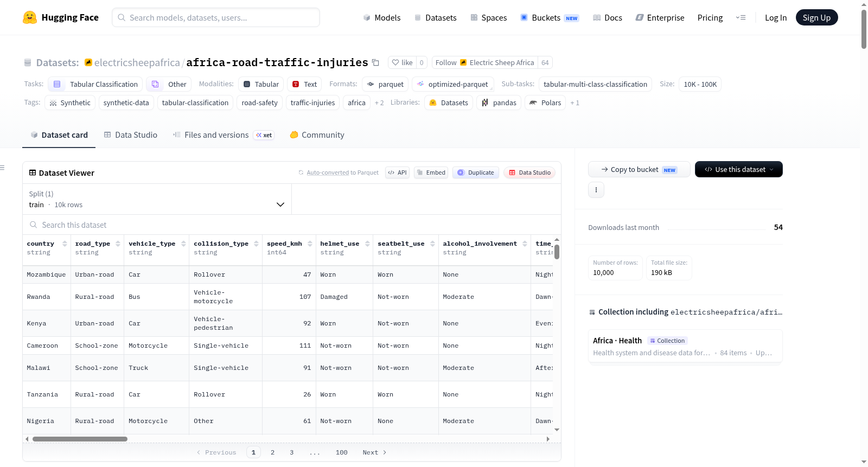Like the dataset with the heart button
Viewport: 868px width, 467px height.
[x=402, y=62]
